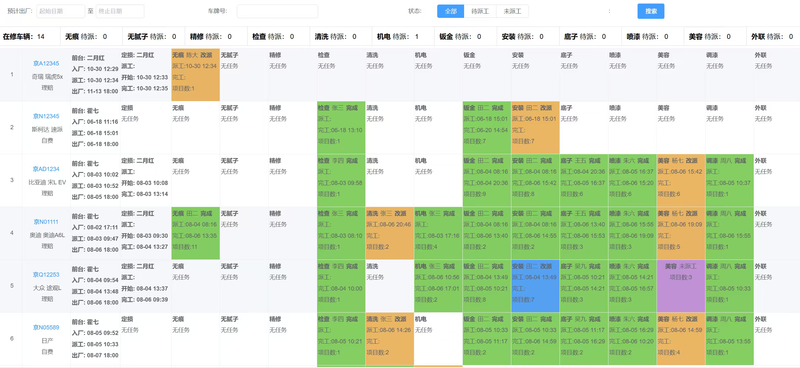The image size is (800, 368).
Task: Select the 喷漆 待派 summary tab
Action: [652, 37]
